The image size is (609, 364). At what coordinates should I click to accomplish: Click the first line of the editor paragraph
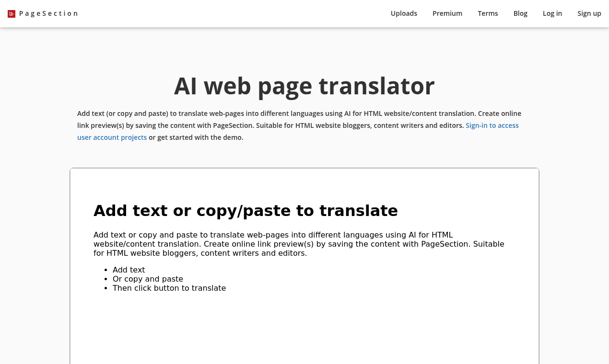(x=273, y=235)
